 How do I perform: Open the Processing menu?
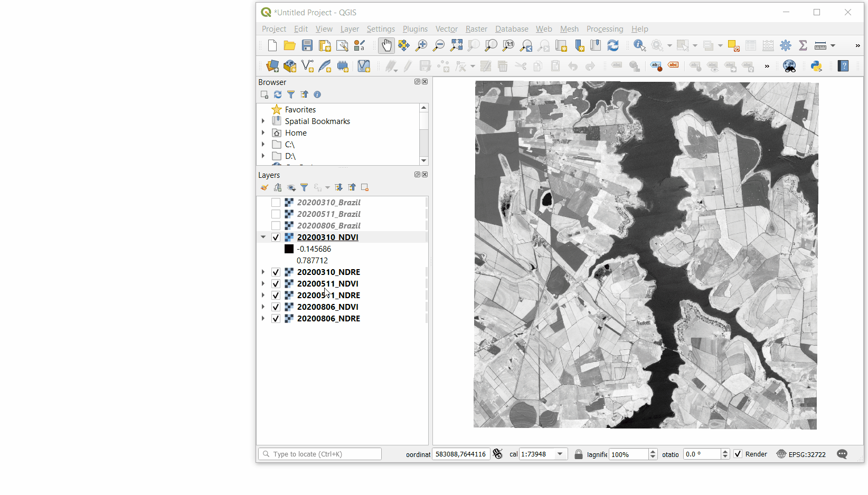(x=605, y=29)
